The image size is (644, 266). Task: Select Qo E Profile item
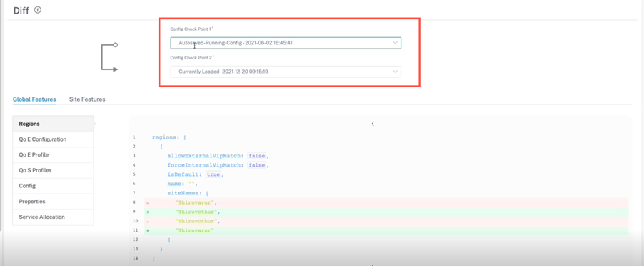53,155
